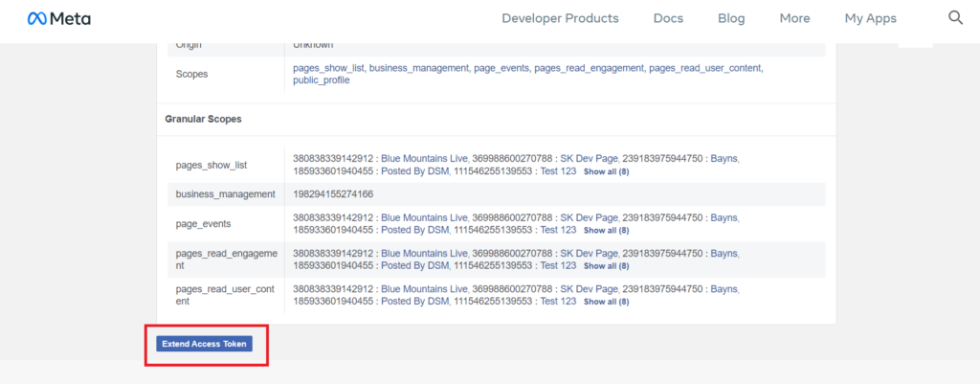Open pages_show_list scope link in Scopes

point(329,68)
